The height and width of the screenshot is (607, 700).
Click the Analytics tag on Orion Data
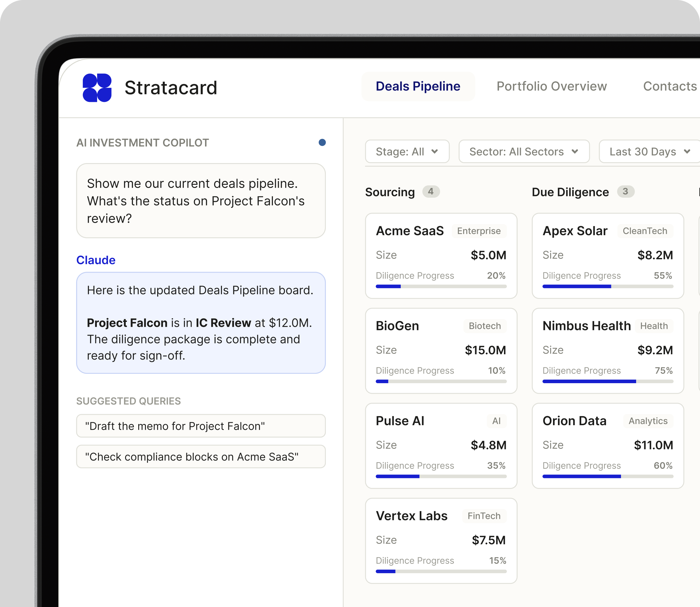[x=648, y=421]
